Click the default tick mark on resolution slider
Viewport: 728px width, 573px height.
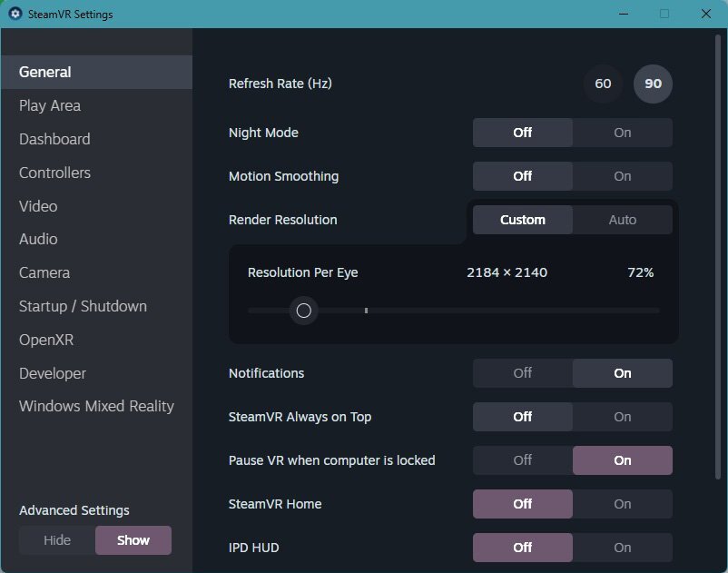tap(367, 311)
